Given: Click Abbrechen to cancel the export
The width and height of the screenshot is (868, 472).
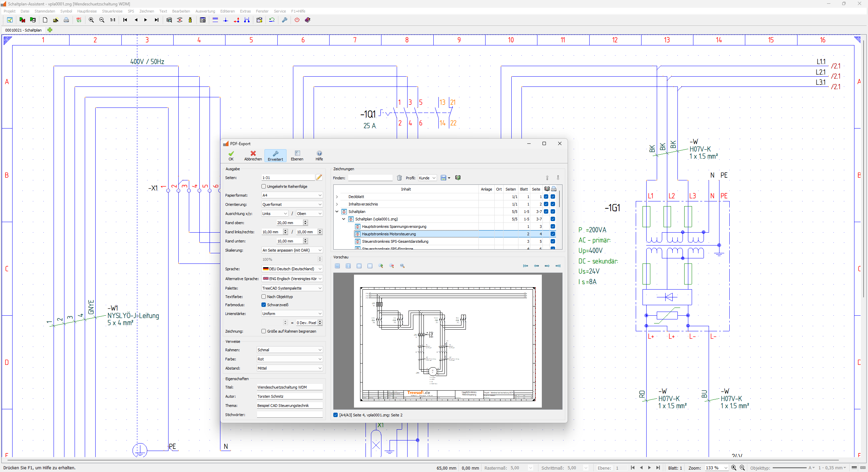Looking at the screenshot, I should click(253, 156).
